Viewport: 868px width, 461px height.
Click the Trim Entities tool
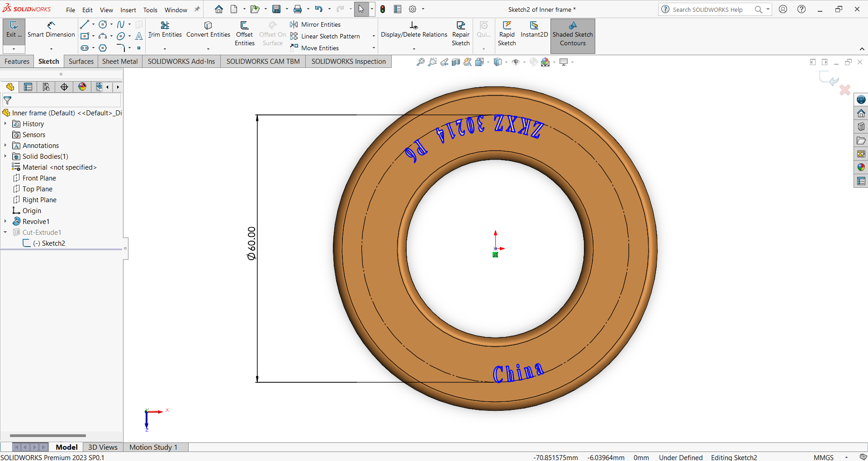point(165,29)
